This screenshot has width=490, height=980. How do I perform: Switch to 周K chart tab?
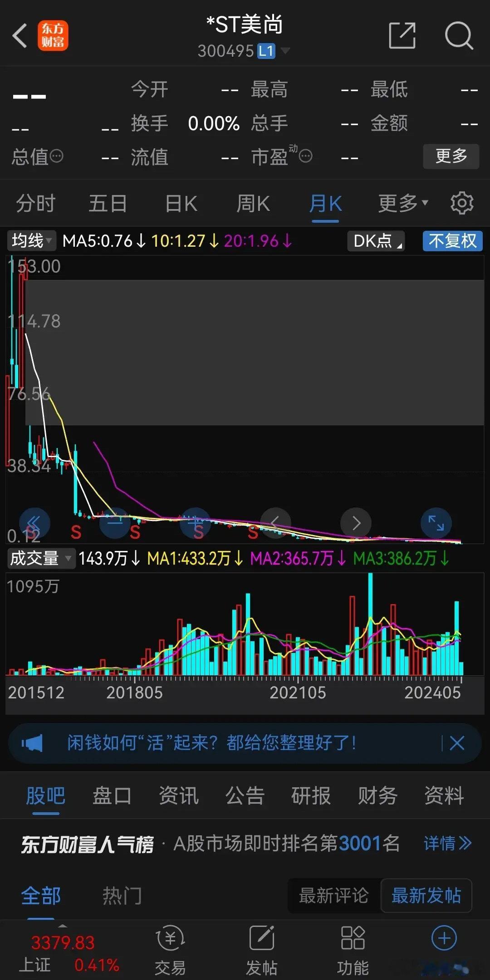(x=253, y=203)
